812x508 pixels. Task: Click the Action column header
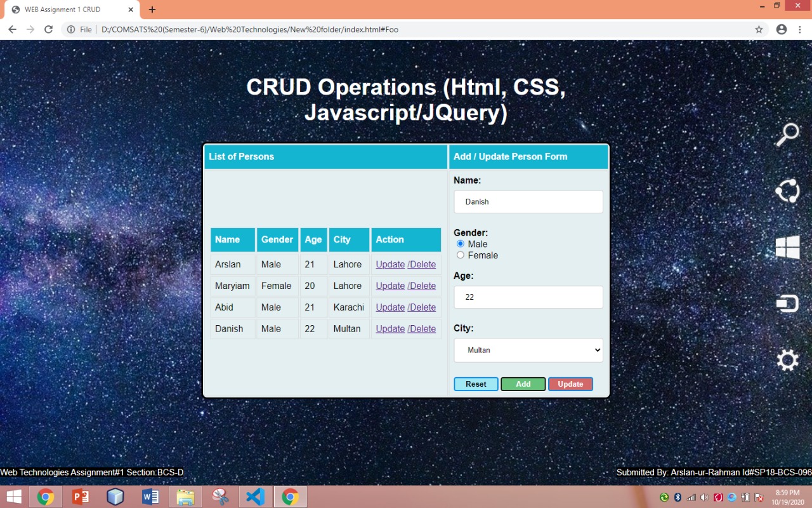406,240
